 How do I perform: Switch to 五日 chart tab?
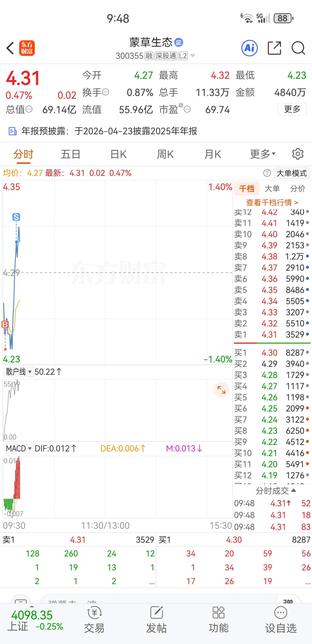(x=71, y=154)
